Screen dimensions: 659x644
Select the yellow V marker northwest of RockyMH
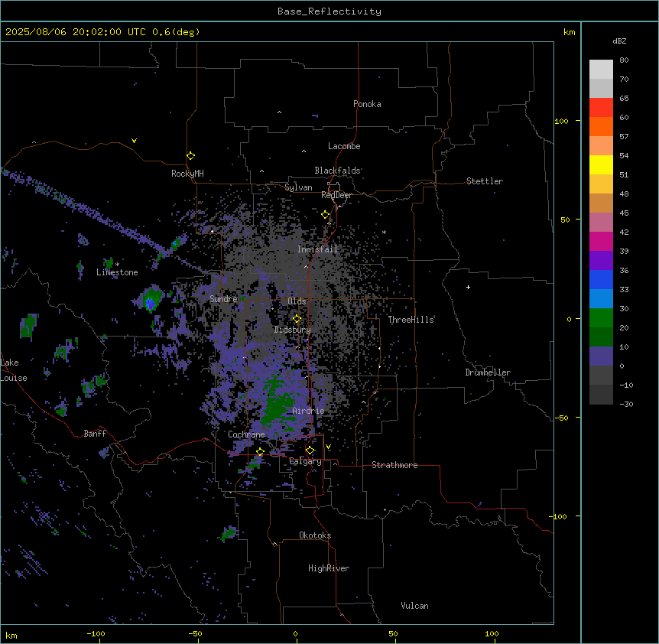click(134, 141)
